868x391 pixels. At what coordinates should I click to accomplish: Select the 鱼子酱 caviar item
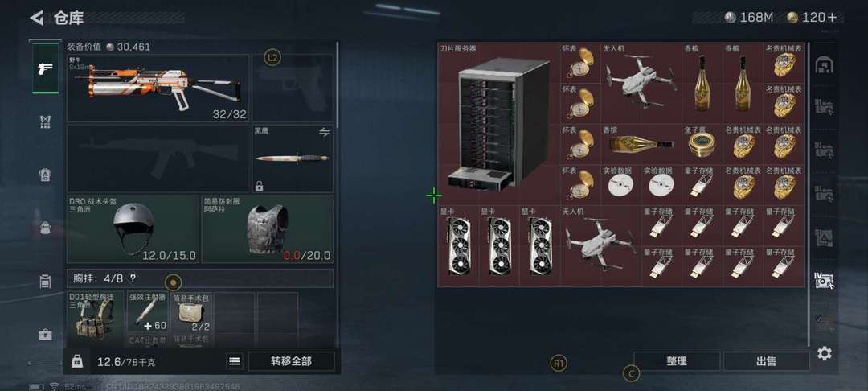pos(702,144)
